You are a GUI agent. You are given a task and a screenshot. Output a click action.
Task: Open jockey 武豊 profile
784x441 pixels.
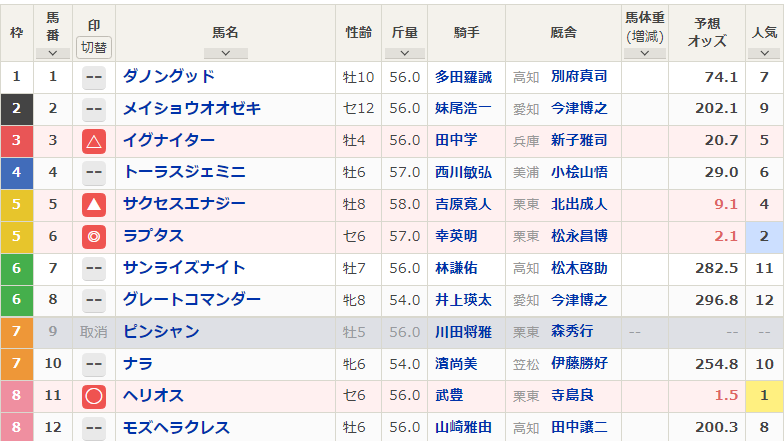(x=449, y=396)
